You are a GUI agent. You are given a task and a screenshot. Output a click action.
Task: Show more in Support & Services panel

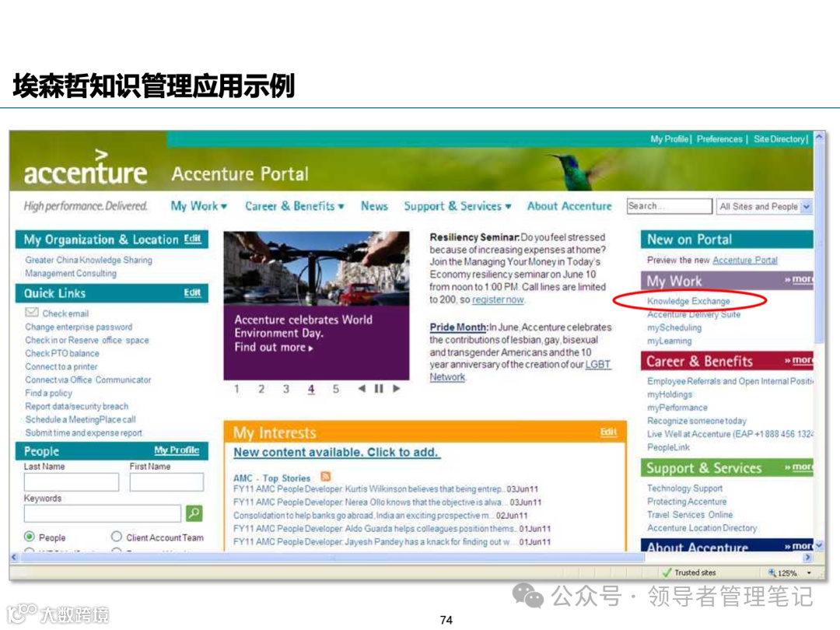point(798,467)
